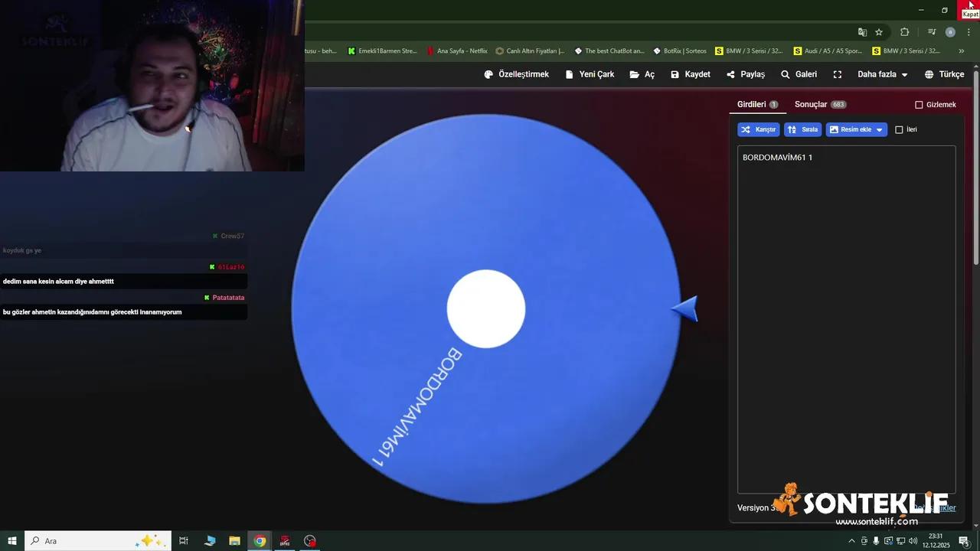Viewport: 980px width, 551px height.
Task: Bookmark this page with the star icon
Action: (x=879, y=32)
